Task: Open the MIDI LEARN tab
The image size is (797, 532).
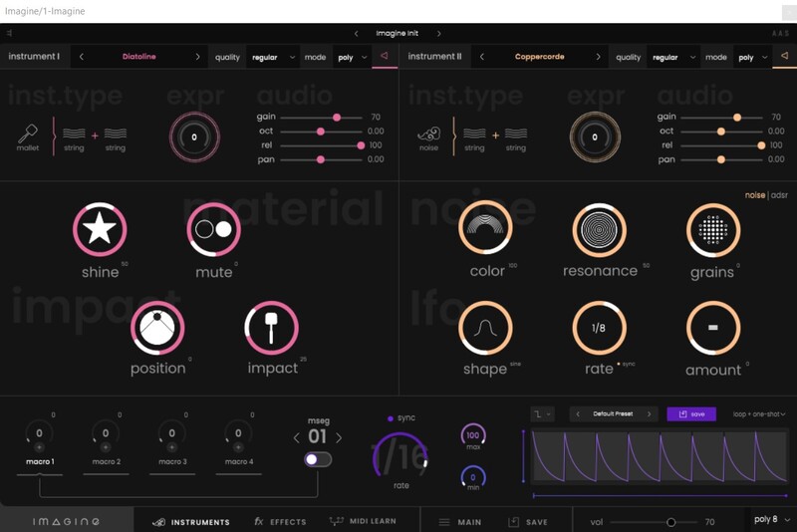Action: pos(363,521)
